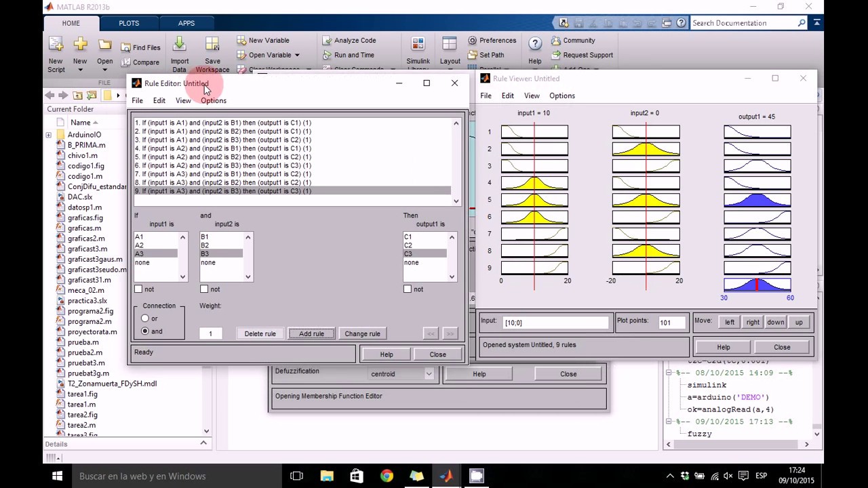
Task: Open Rule Editor Options menu
Action: click(214, 100)
